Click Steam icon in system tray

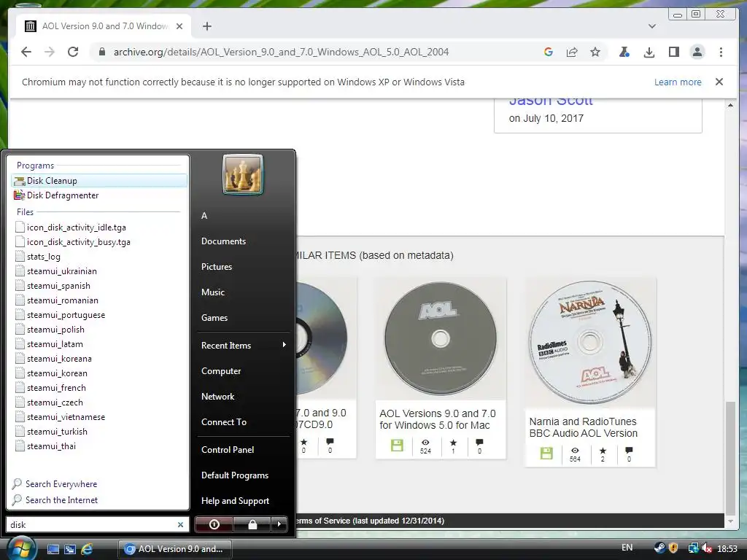coord(659,548)
